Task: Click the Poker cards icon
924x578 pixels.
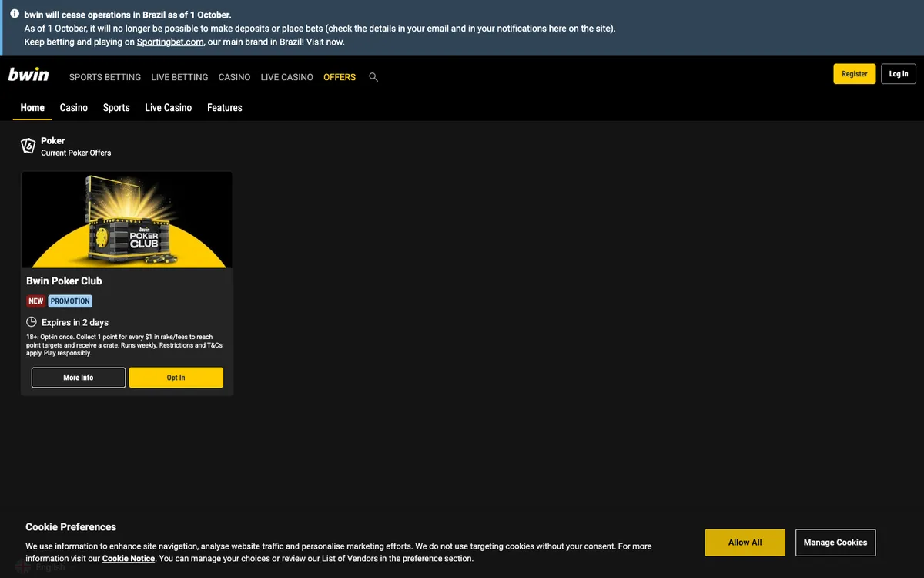Action: click(28, 146)
